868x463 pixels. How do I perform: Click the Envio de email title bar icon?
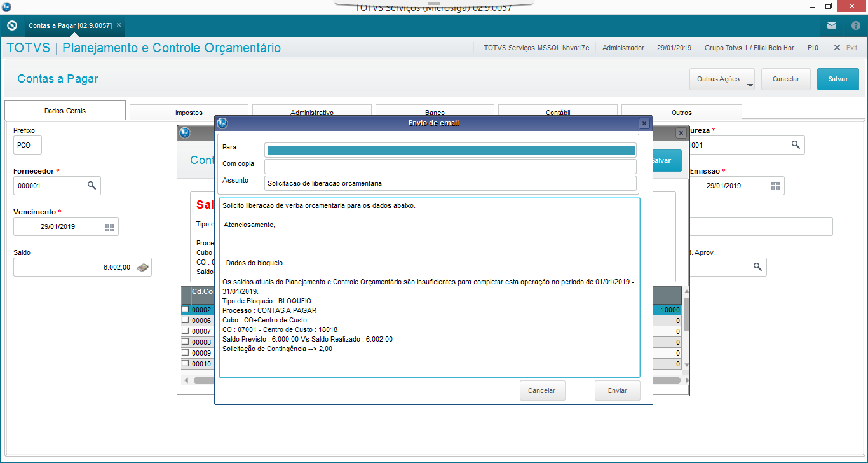click(222, 123)
